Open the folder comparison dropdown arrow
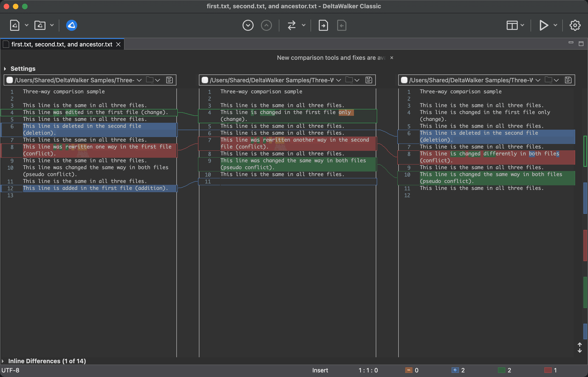Image resolution: width=588 pixels, height=377 pixels. click(x=52, y=25)
